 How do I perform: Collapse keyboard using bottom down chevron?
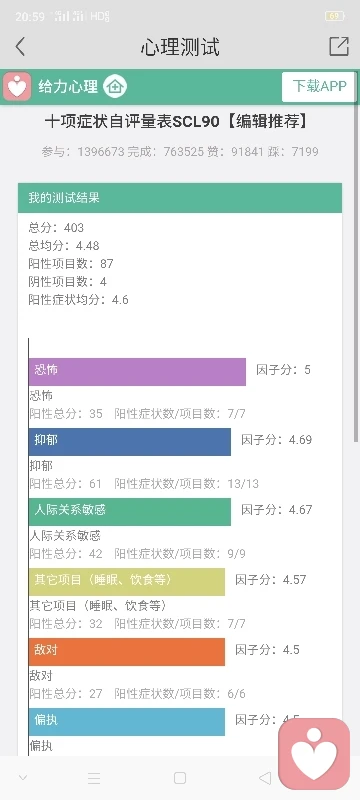pyautogui.click(x=22, y=778)
